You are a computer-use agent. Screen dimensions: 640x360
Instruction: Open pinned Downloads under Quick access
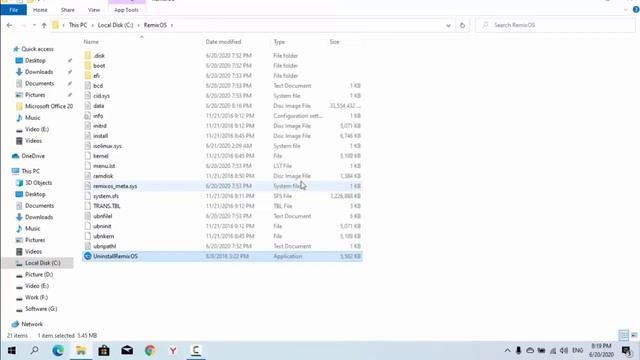39,72
